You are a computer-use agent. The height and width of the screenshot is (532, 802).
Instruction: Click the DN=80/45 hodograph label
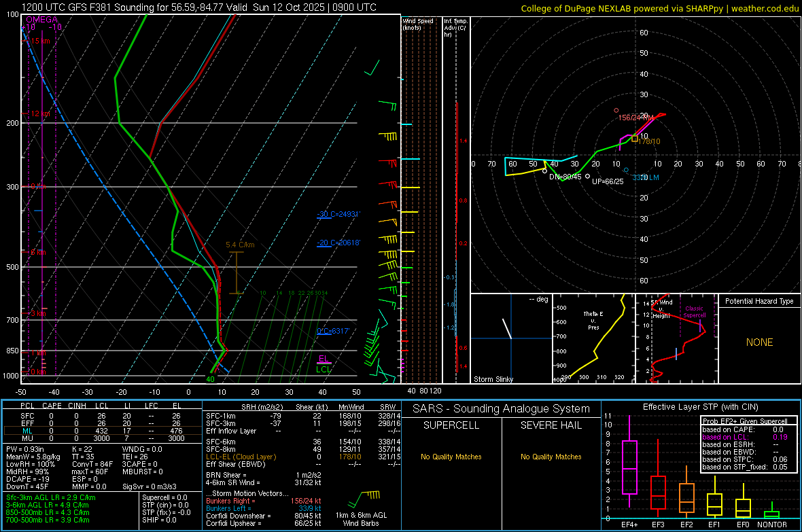[565, 177]
